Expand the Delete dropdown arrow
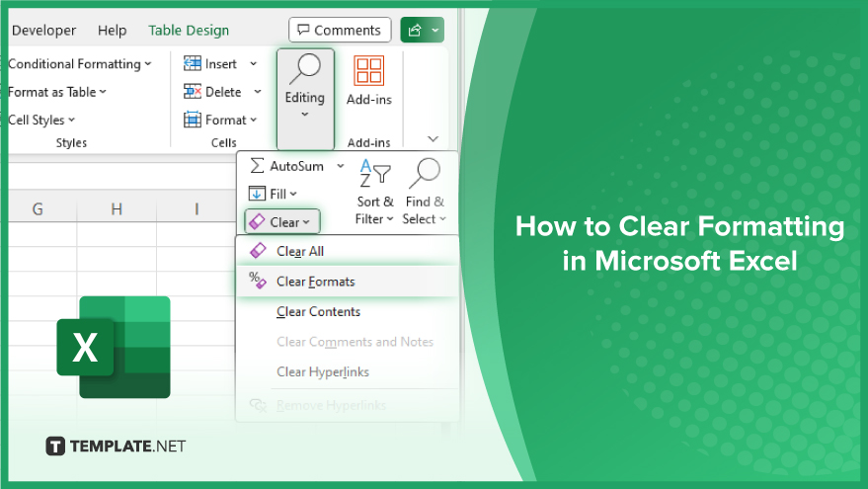 pos(258,91)
